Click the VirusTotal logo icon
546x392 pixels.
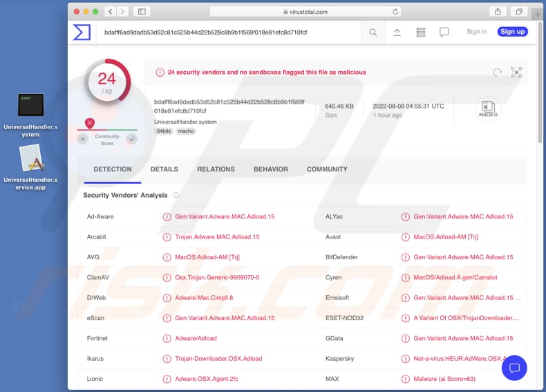point(82,32)
